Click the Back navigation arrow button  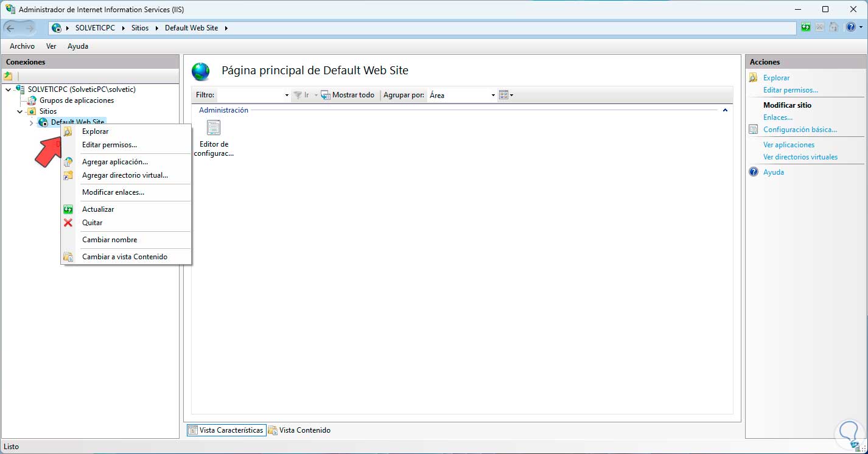point(10,28)
